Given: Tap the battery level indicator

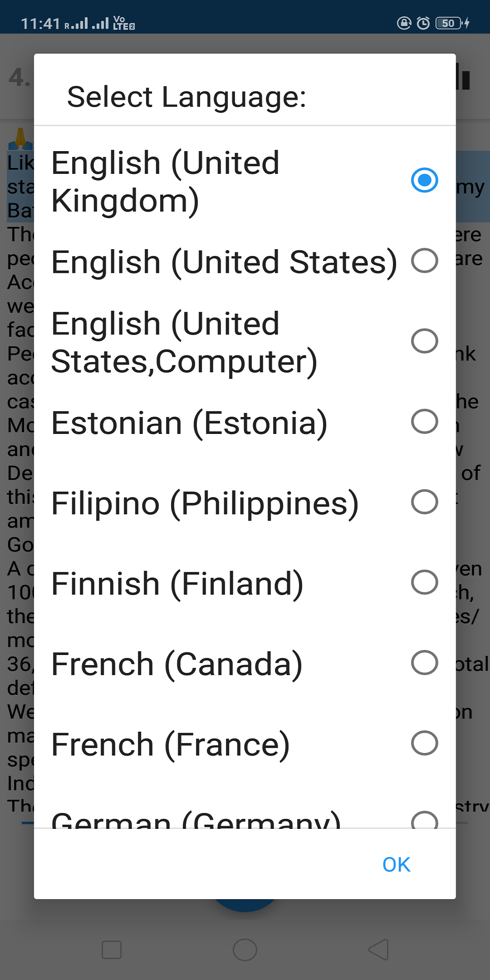Looking at the screenshot, I should 448,23.
